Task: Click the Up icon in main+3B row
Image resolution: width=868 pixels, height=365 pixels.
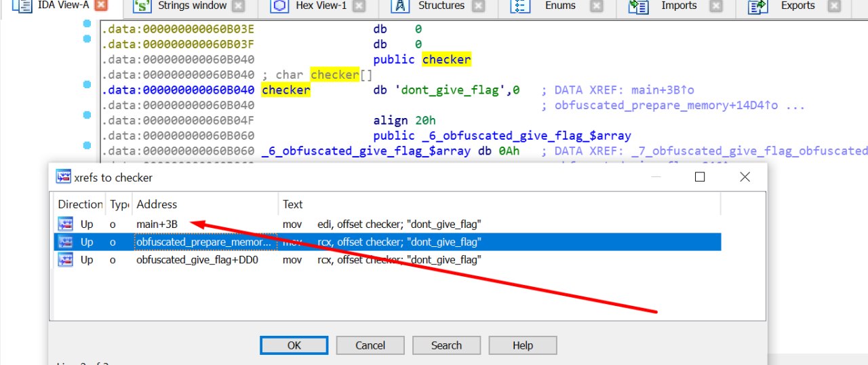Action: (66, 224)
